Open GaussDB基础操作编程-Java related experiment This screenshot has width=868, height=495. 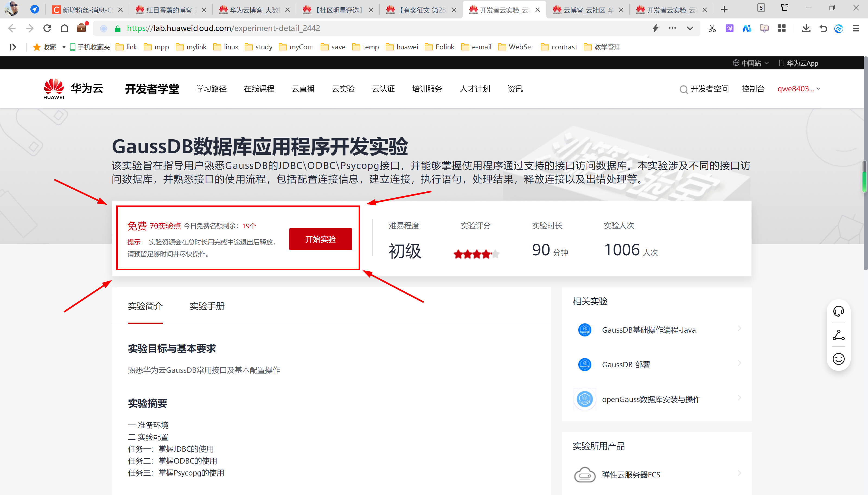pos(648,330)
